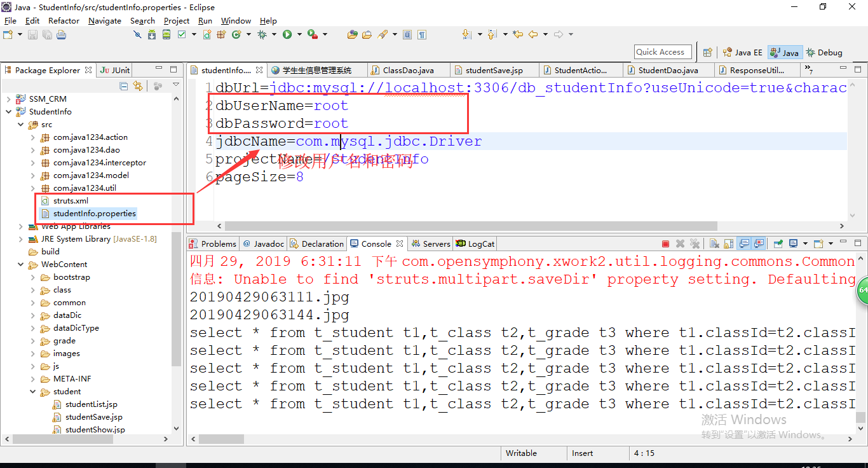Click the Save toolbar icon
The height and width of the screenshot is (468, 868).
[x=32, y=34]
